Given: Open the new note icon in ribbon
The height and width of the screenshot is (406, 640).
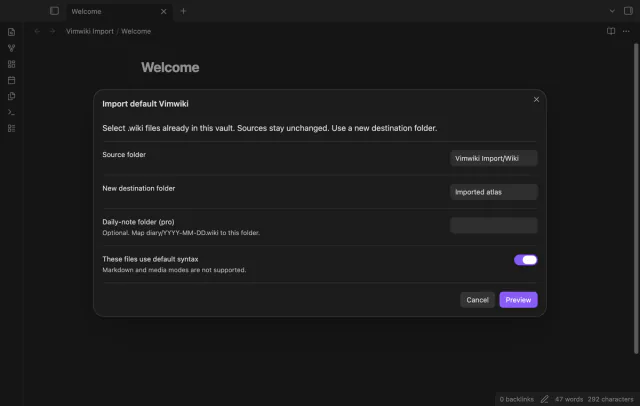Looking at the screenshot, I should tap(11, 32).
